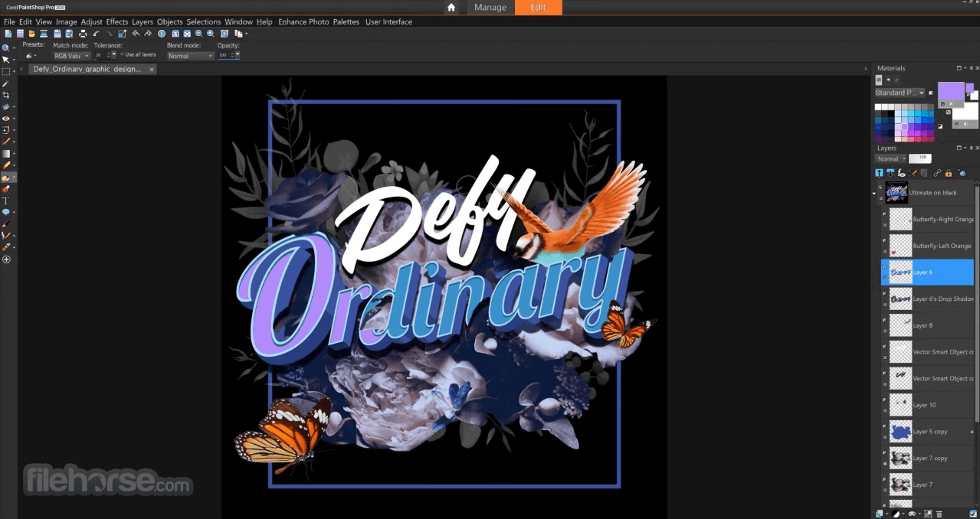Open the Opacity slider dropdown arrow
Image resolution: width=980 pixels, height=519 pixels.
tap(238, 54)
